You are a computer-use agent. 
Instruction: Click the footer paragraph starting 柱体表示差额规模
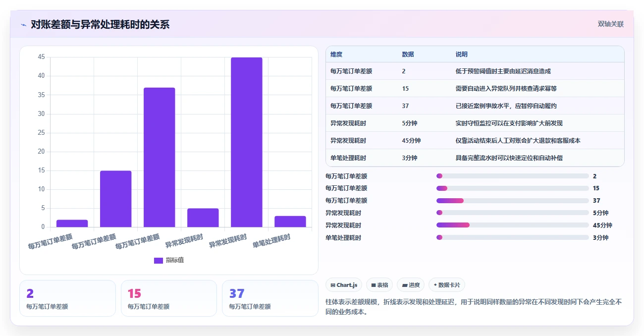tap(474, 307)
